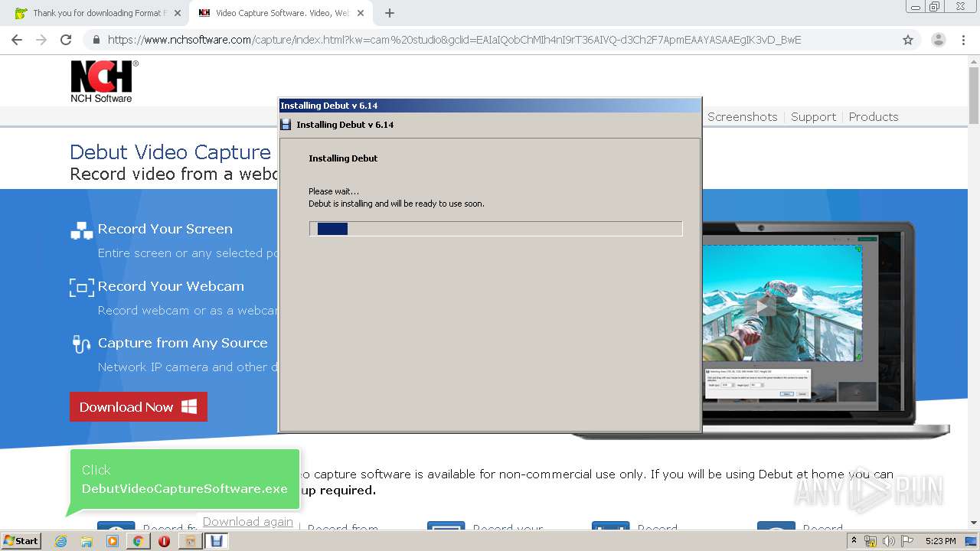Launch Windows Media Player from taskbar
This screenshot has height=551, width=980.
point(113,541)
